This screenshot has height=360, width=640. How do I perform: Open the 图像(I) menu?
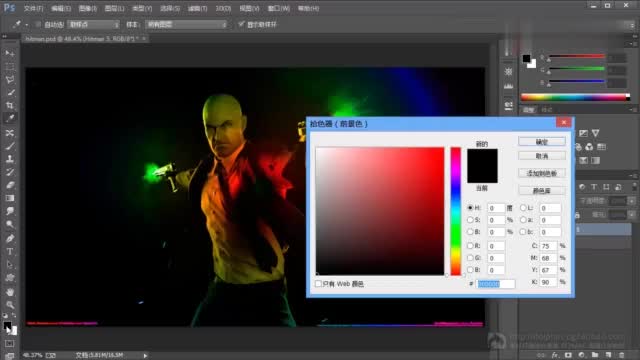(x=87, y=8)
